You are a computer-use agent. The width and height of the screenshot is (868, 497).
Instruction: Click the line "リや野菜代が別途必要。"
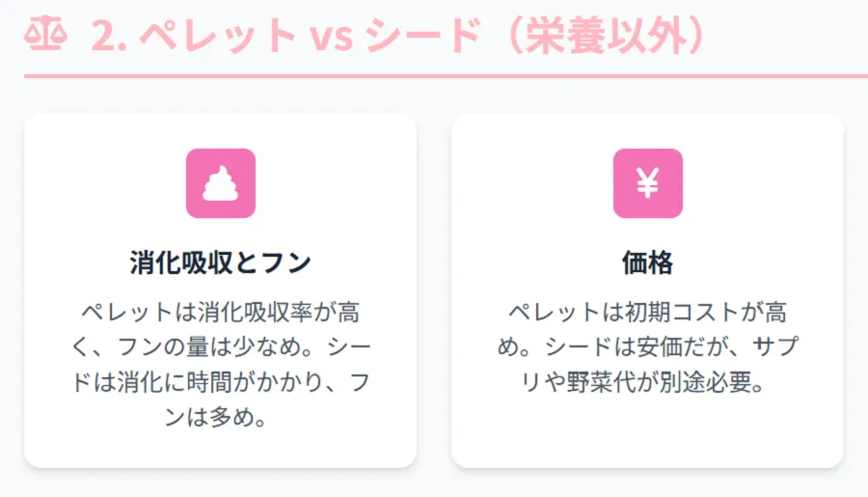click(647, 382)
